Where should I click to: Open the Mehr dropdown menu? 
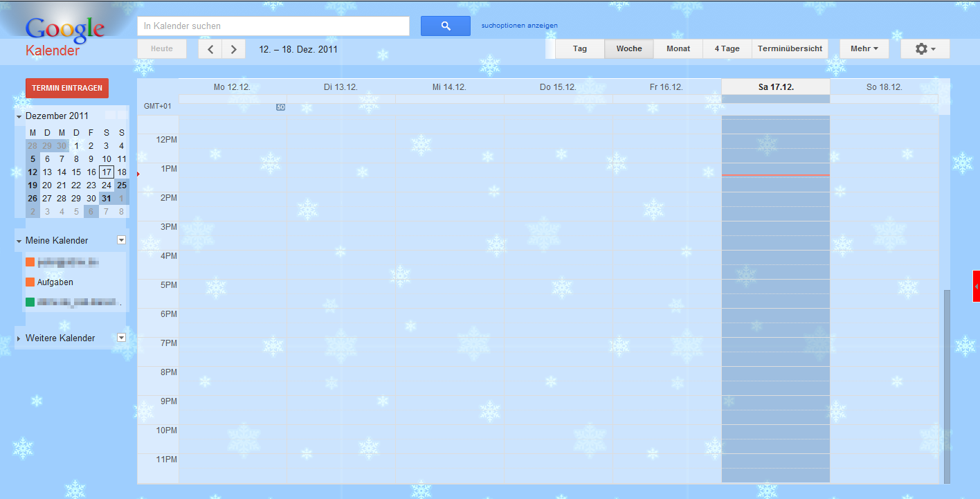click(864, 49)
